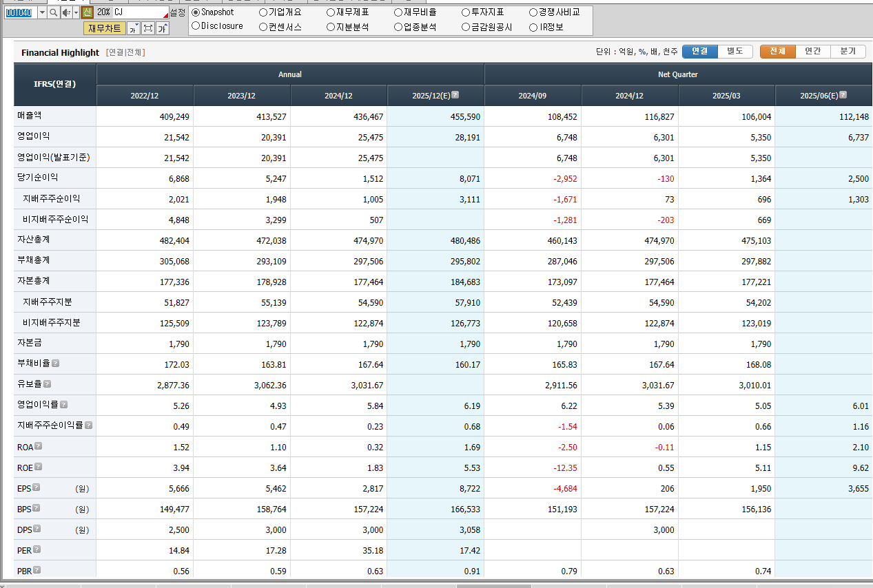This screenshot has height=588, width=873.
Task: Click the IFRS(연결) header cell
Action: (x=55, y=84)
